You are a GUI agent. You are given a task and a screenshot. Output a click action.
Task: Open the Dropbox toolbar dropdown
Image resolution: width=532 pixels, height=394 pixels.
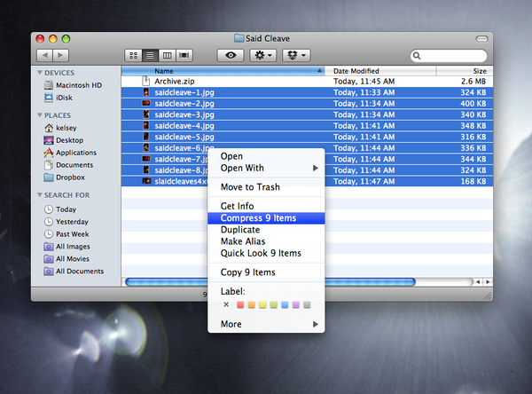[296, 55]
